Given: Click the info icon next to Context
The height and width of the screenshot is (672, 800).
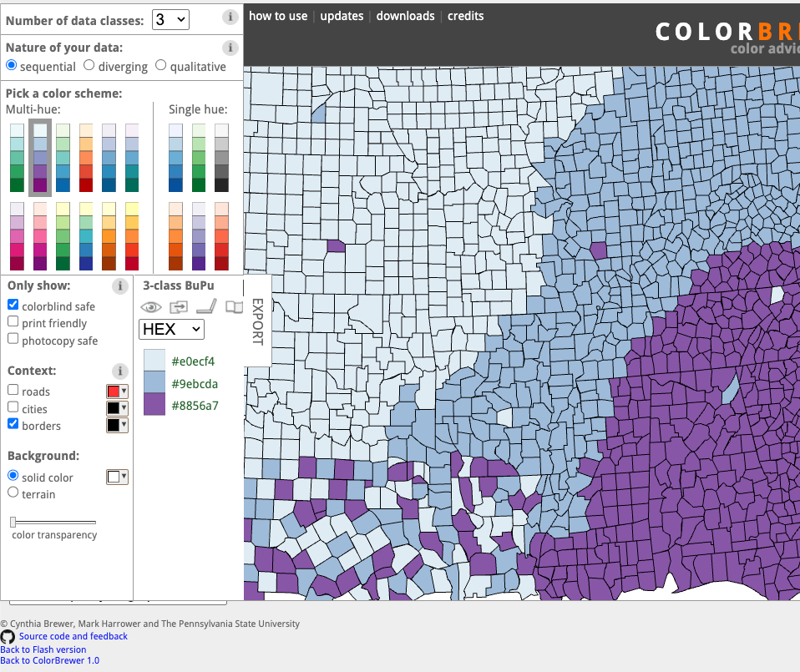Looking at the screenshot, I should 120,371.
